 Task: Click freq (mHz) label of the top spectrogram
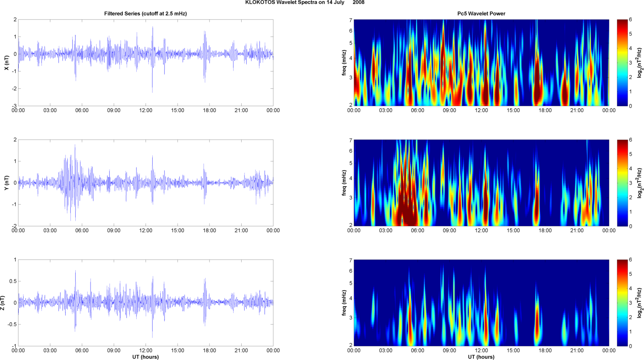pos(344,63)
